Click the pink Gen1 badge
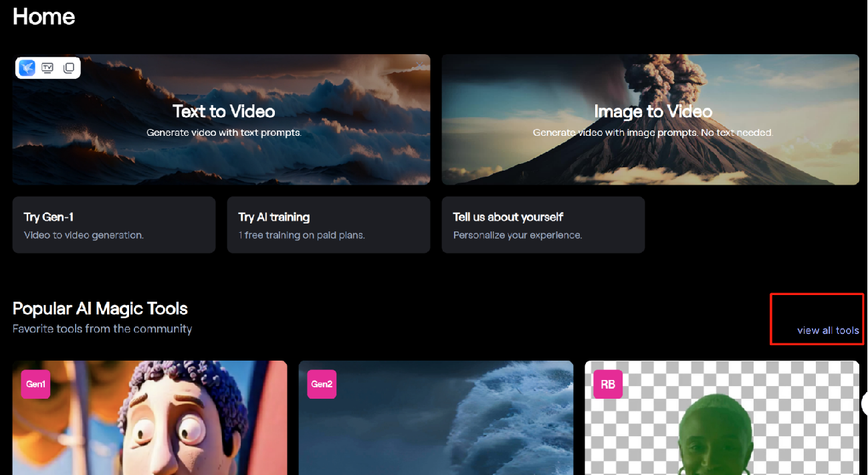This screenshot has width=868, height=475. (x=35, y=384)
